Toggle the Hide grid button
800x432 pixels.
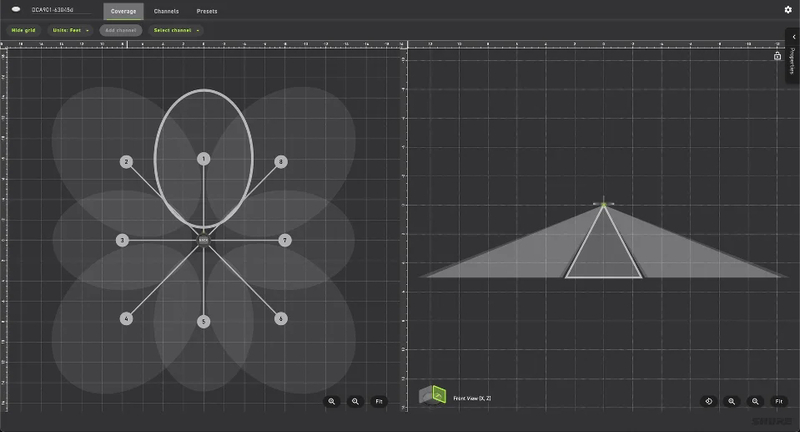click(x=23, y=30)
